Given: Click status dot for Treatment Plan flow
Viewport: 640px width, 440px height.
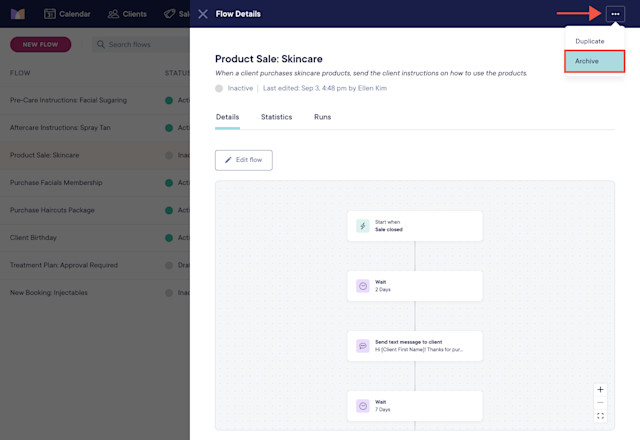Looking at the screenshot, I should 169,265.
